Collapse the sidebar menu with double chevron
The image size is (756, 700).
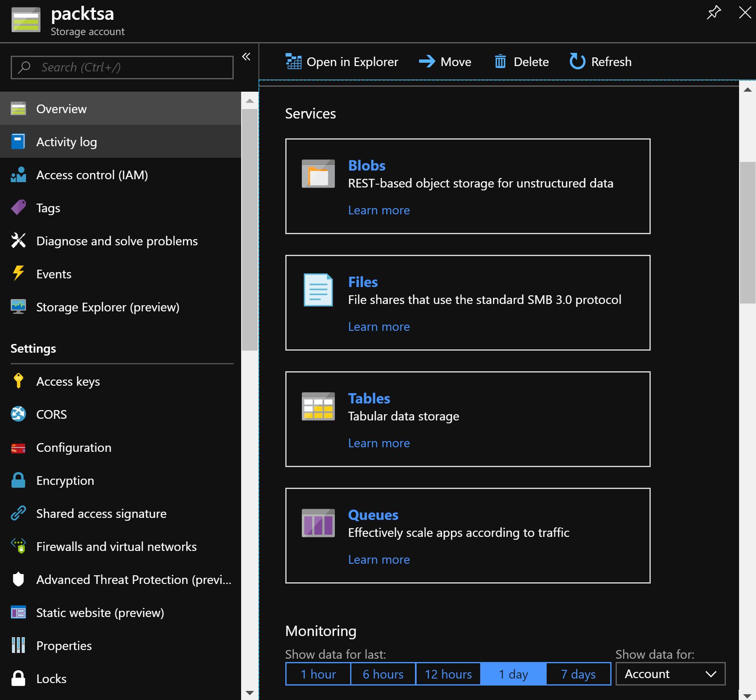point(246,57)
